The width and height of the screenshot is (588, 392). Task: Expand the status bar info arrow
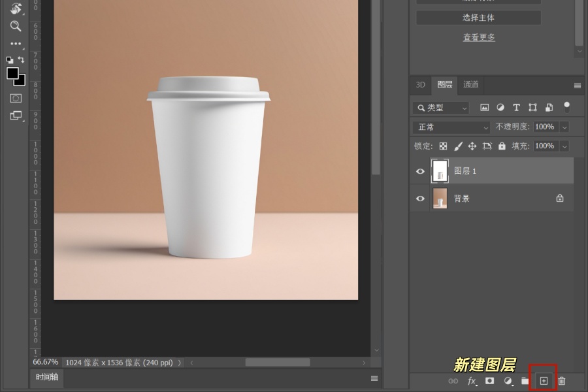(180, 363)
